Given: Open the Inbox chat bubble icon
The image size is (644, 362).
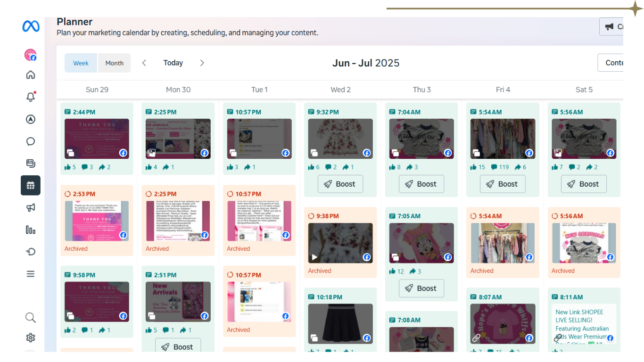Looking at the screenshot, I should tap(31, 141).
